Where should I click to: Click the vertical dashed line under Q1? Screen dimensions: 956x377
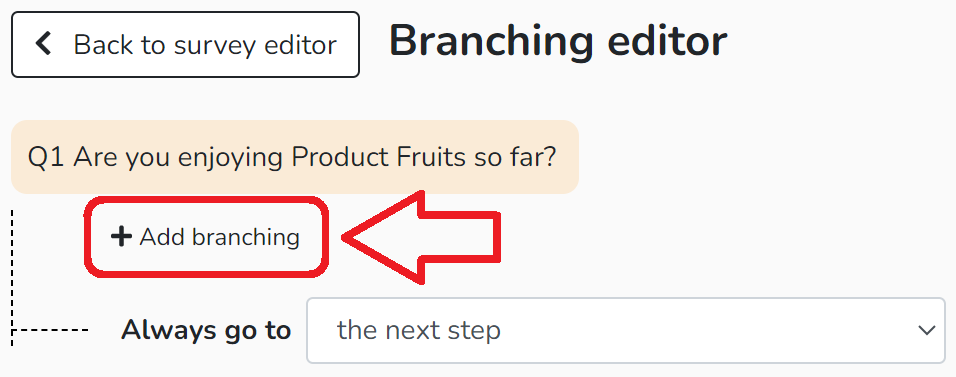tap(12, 278)
